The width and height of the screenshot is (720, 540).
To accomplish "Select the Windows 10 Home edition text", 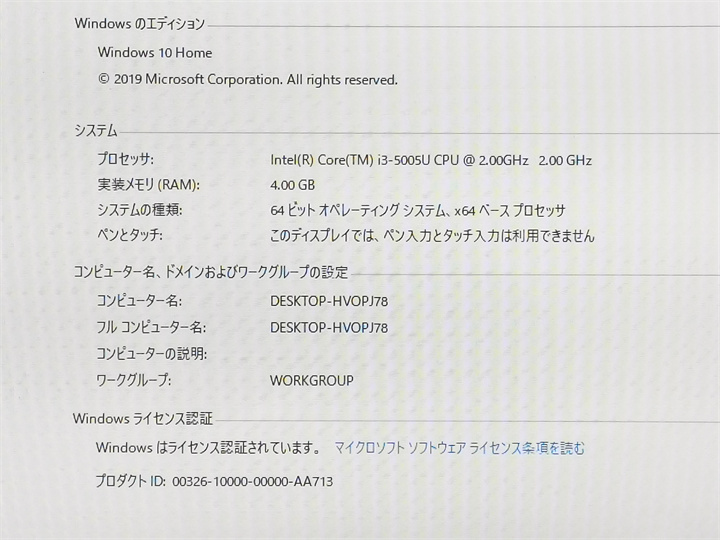I will [155, 53].
